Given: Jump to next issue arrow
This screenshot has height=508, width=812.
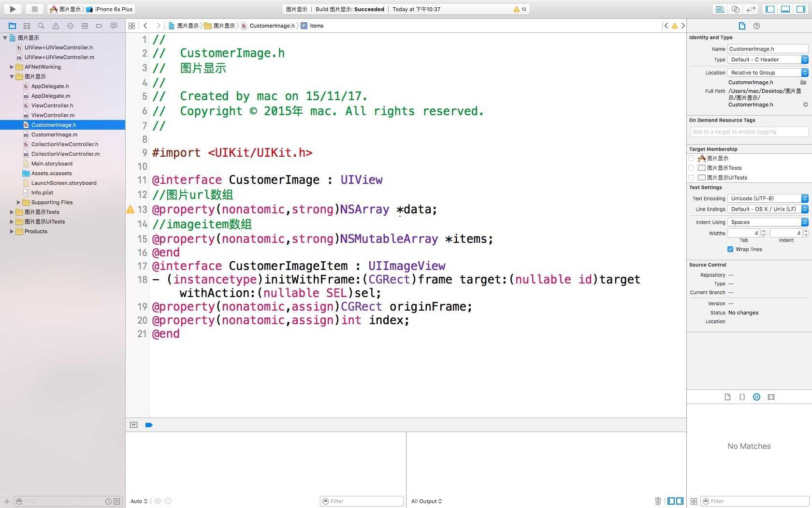Looking at the screenshot, I should 683,26.
